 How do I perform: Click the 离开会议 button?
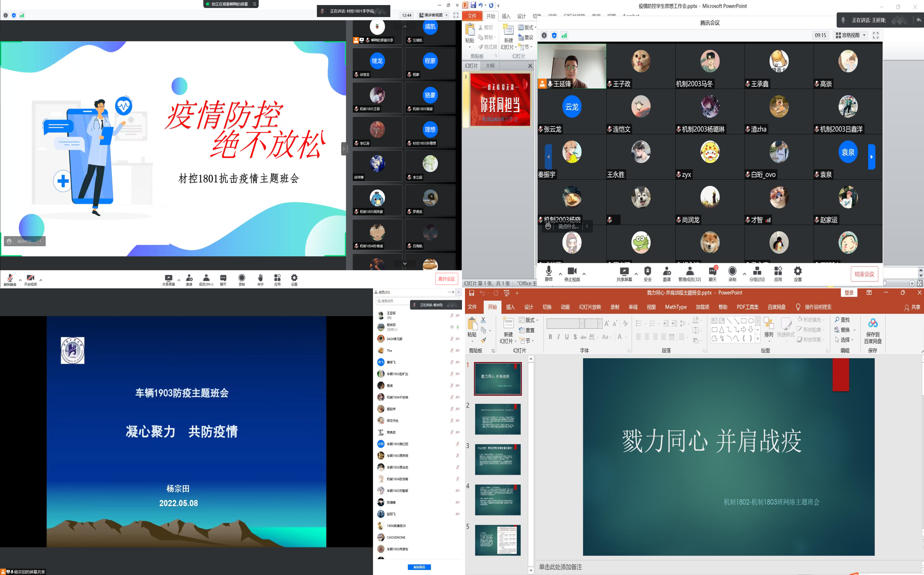[x=446, y=279]
